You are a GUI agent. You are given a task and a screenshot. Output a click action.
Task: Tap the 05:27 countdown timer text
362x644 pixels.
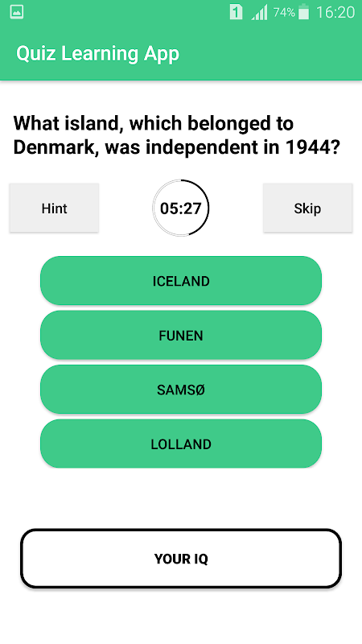(x=180, y=208)
